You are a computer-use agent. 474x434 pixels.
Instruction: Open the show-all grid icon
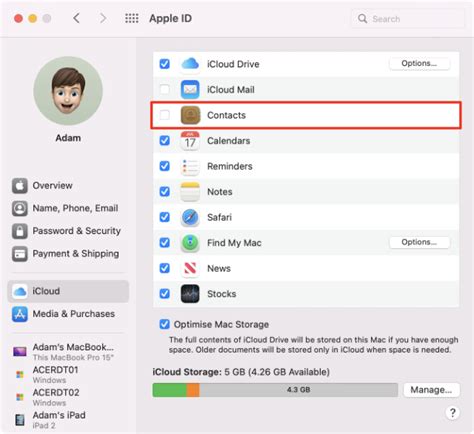click(132, 18)
